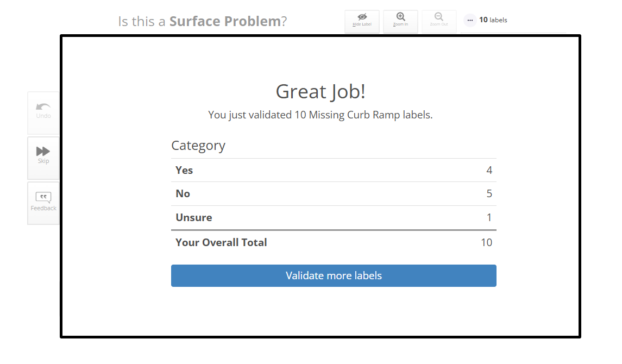
Task: Click the Yes count value 4
Action: pyautogui.click(x=489, y=170)
